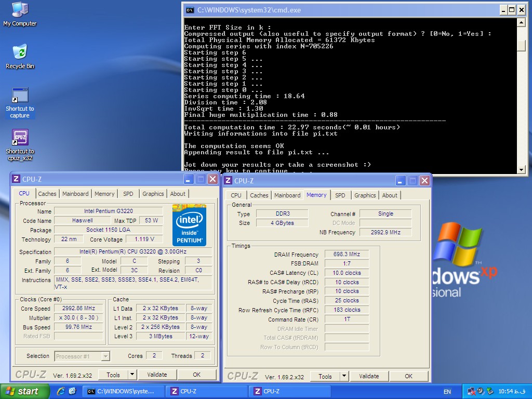Click OK in left CPU-Z window
This screenshot has width=532, height=399.
point(197,375)
